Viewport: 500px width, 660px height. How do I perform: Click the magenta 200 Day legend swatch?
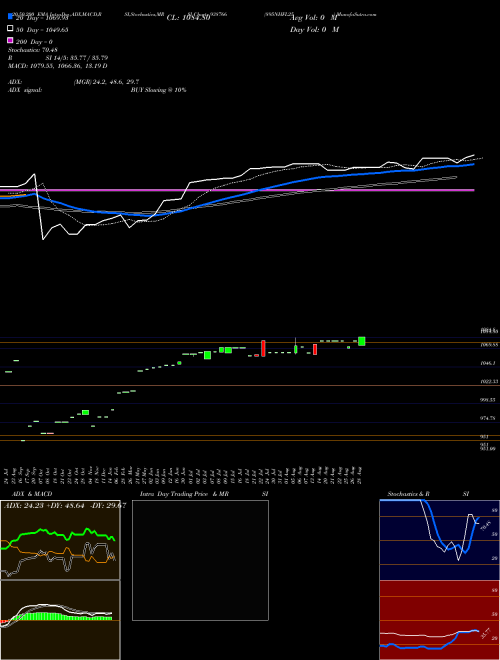pyautogui.click(x=10, y=41)
